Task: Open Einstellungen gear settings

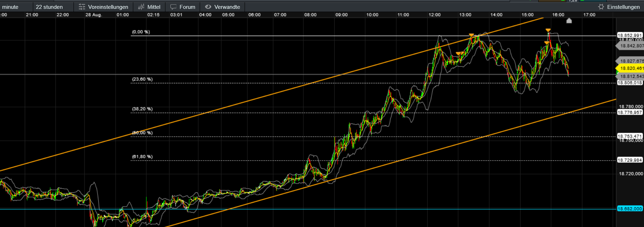Action: pos(619,7)
